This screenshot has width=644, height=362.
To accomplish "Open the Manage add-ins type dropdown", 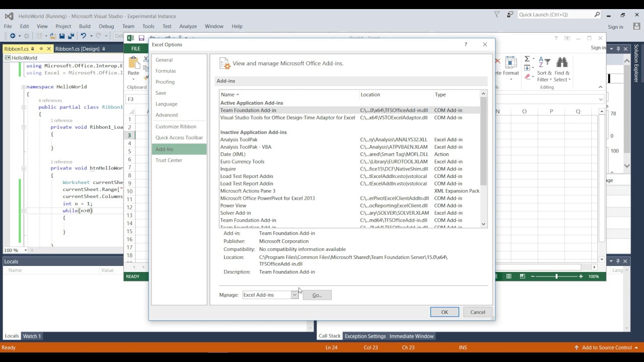I will (x=294, y=295).
